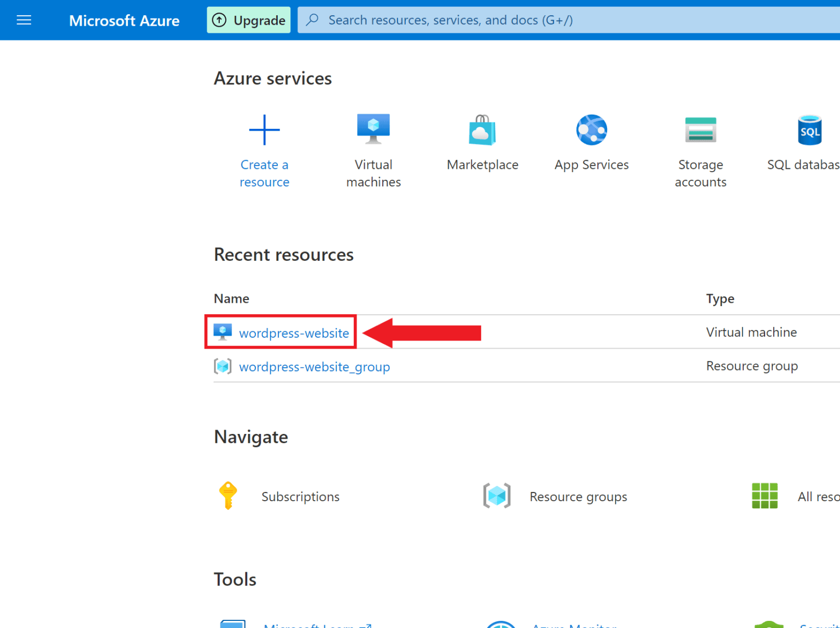Image resolution: width=840 pixels, height=628 pixels.
Task: Open the wordpress-website_group resource link
Action: [314, 367]
